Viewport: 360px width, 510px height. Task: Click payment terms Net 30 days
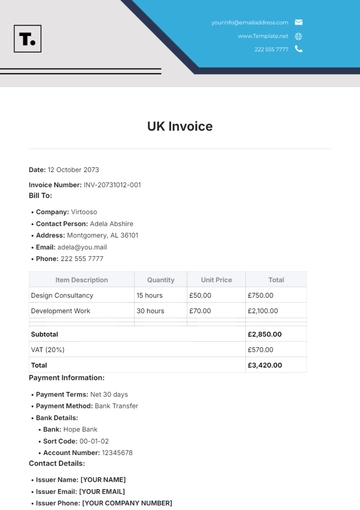109,394
